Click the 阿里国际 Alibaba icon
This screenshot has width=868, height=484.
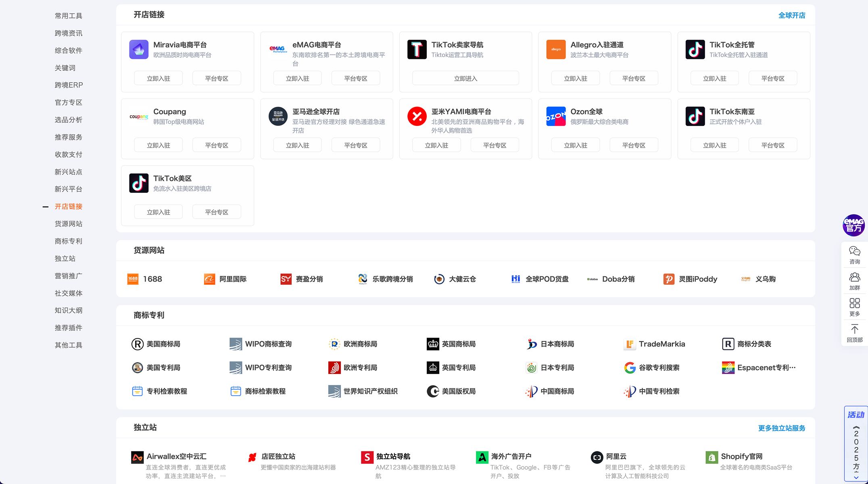click(x=209, y=279)
